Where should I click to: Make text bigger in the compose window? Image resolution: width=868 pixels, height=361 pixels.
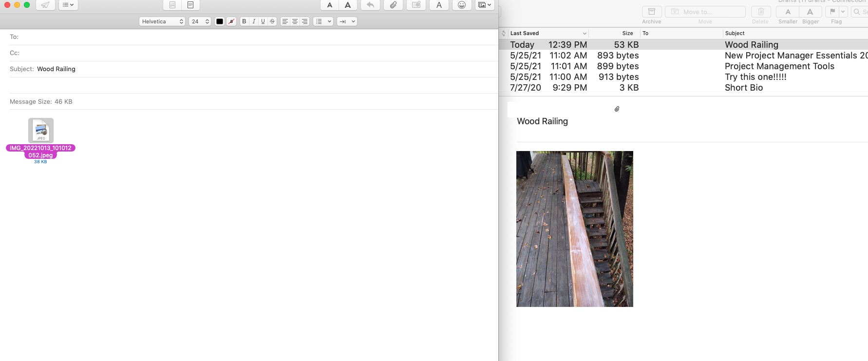tap(348, 5)
